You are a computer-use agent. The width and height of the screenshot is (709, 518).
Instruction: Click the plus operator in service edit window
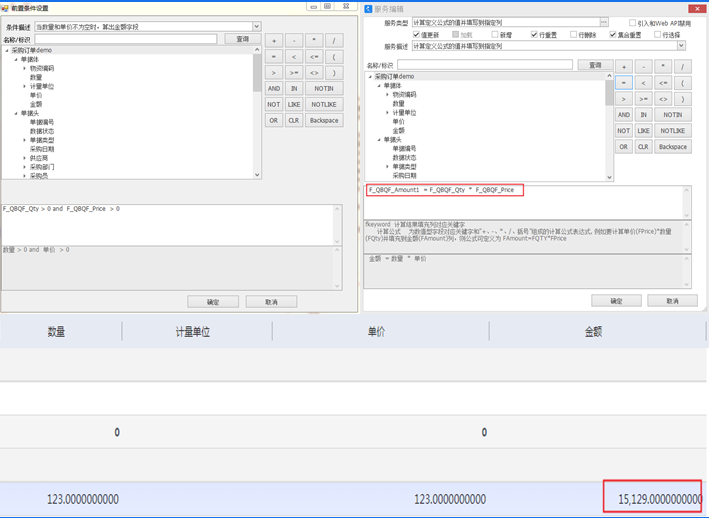(x=624, y=67)
